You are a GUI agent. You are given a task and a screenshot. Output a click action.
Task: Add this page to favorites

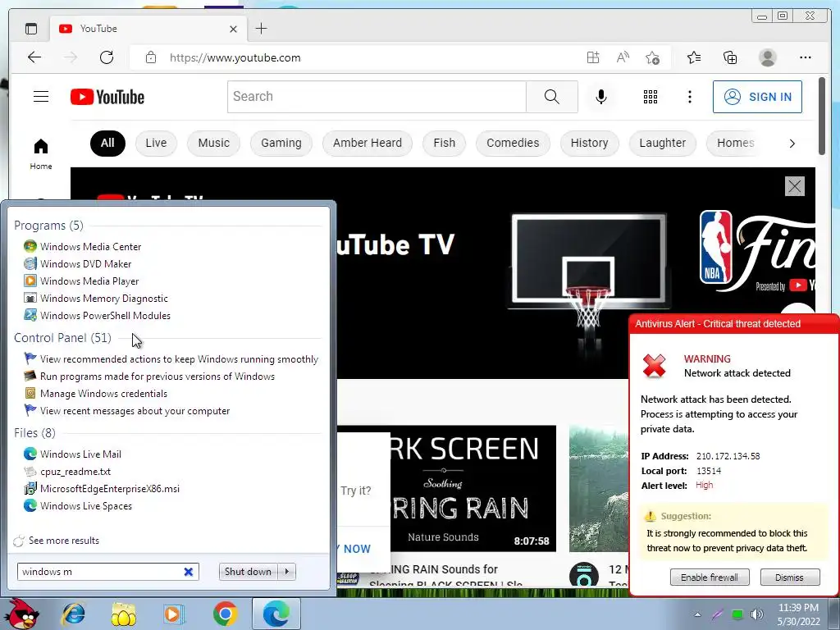point(652,57)
